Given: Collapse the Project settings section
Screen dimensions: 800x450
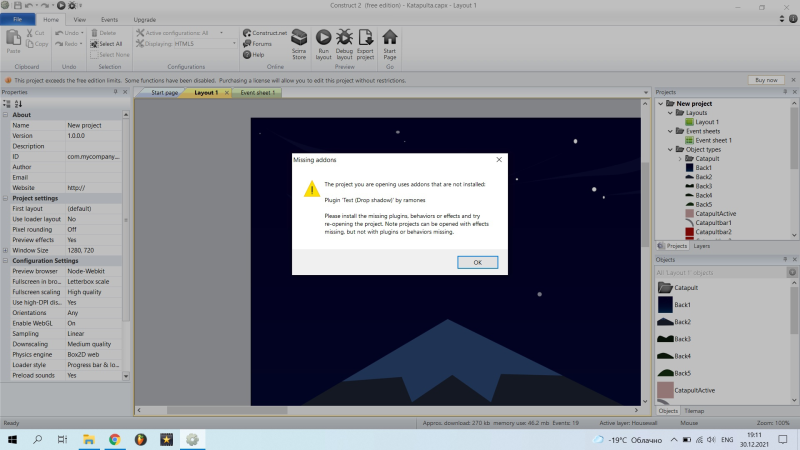Looking at the screenshot, I should pyautogui.click(x=6, y=198).
